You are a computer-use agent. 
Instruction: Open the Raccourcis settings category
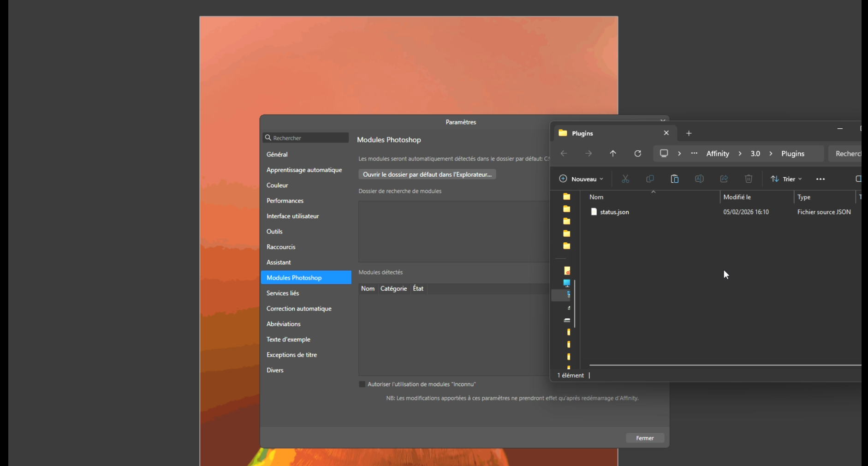pos(281,247)
